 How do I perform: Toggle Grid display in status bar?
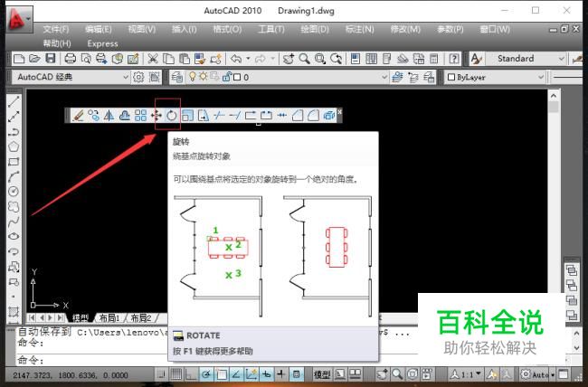pyautogui.click(x=176, y=373)
